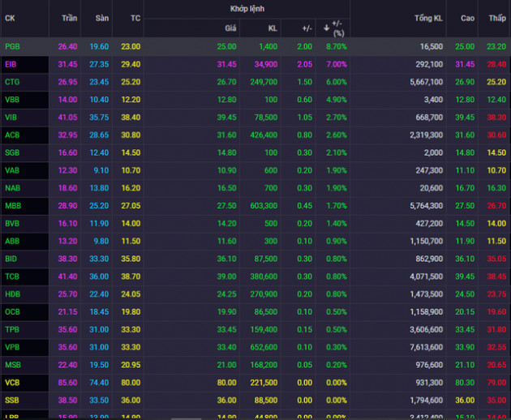This screenshot has width=511, height=420.
Task: Sort by the KL column header
Action: [273, 28]
